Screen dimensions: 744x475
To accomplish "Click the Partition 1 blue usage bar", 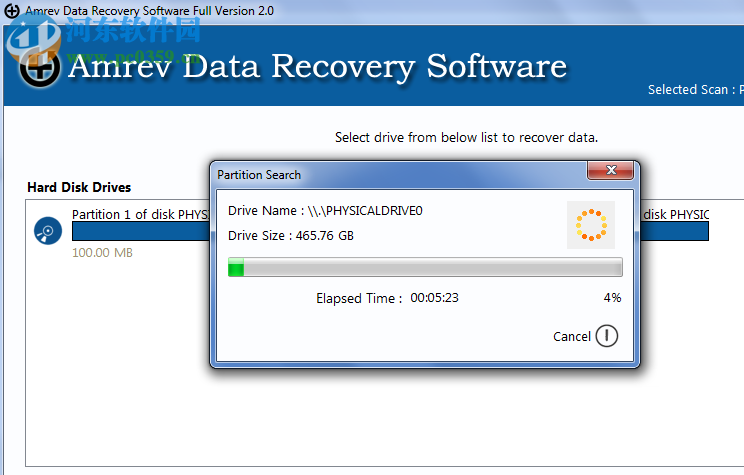I will click(140, 232).
